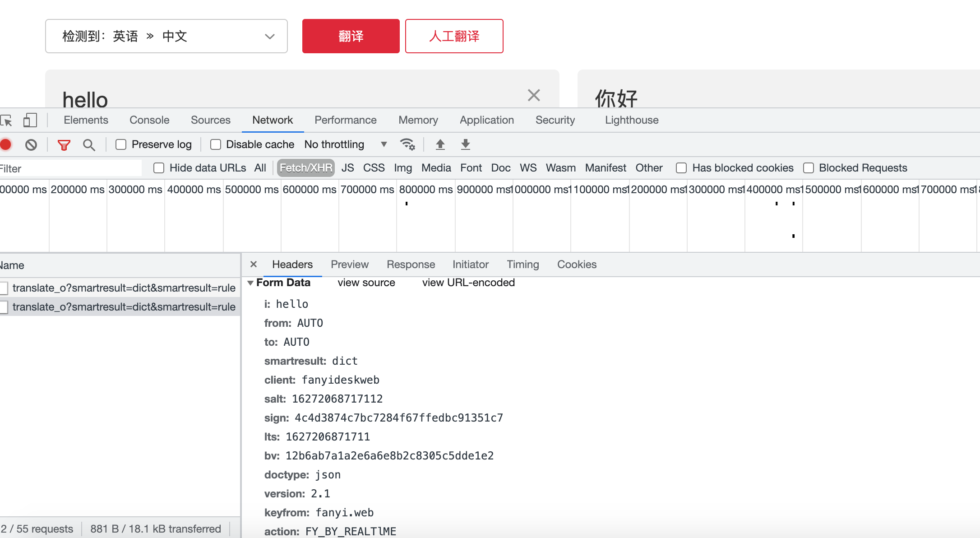Open the Response tab of the request

411,264
